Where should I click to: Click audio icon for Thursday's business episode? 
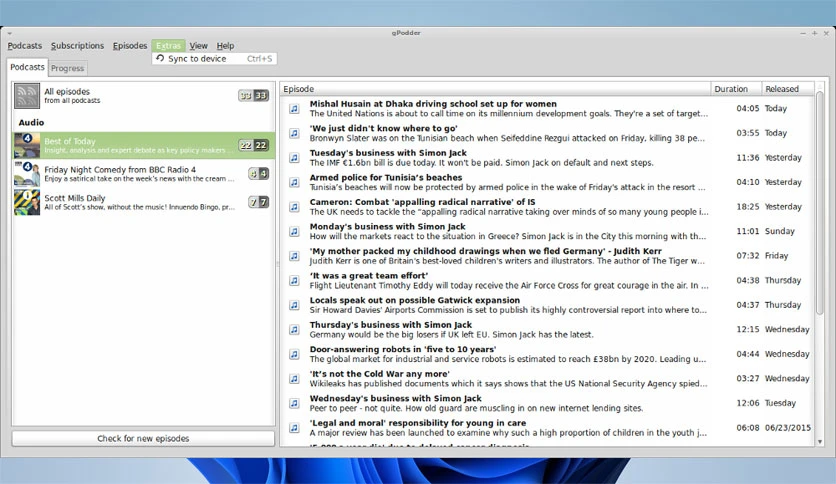pos(294,329)
